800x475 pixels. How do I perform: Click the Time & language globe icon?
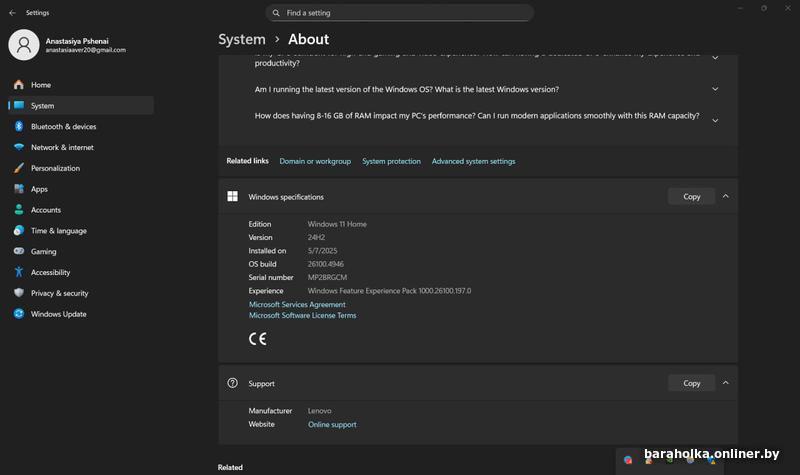click(19, 231)
